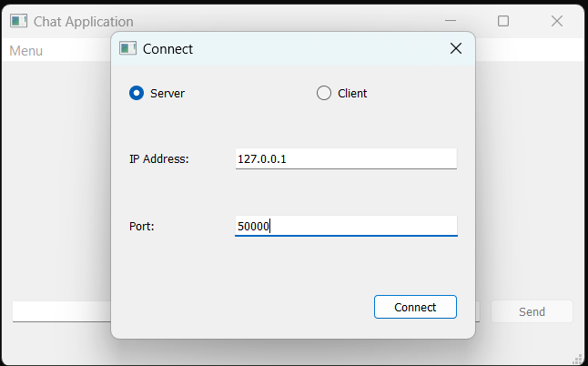Minimize the Chat Application window
Viewport: 588px width, 366px height.
(x=451, y=21)
